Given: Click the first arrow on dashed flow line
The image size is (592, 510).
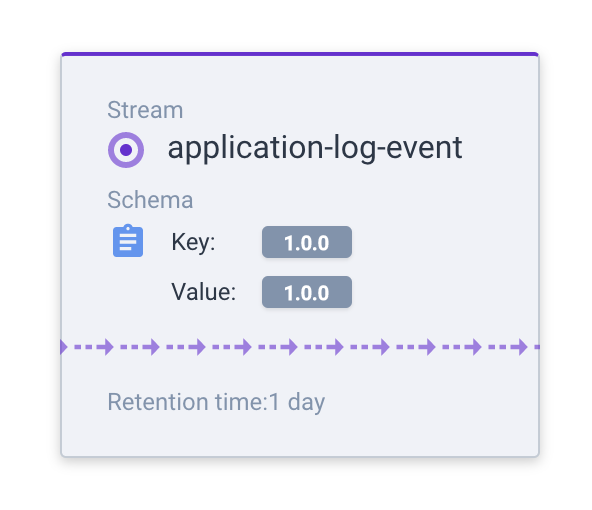Looking at the screenshot, I should 105,347.
